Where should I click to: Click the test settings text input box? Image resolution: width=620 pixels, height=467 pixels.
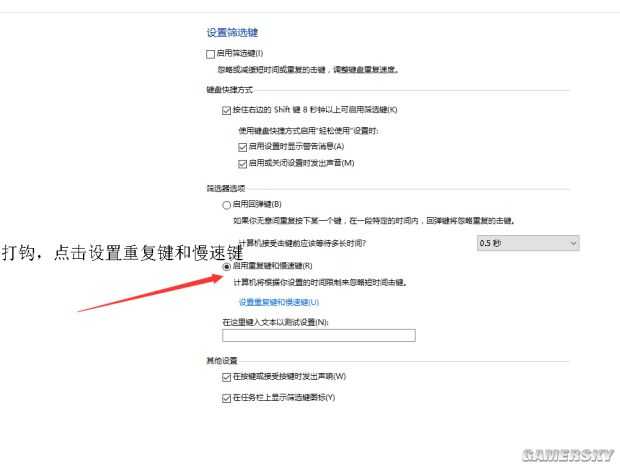click(318, 336)
